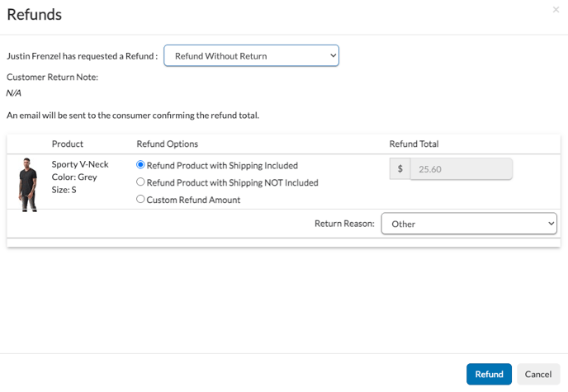Click the Refund Total amount field

tap(461, 169)
